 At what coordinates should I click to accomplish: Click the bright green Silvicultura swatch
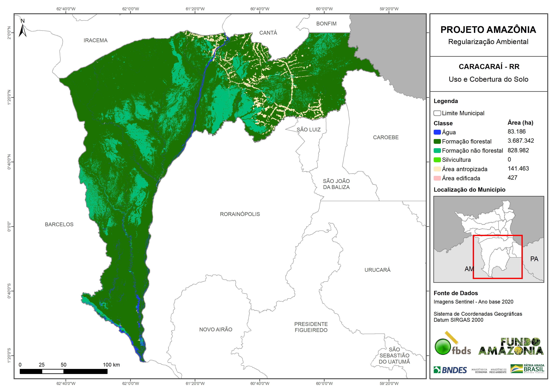click(x=437, y=160)
